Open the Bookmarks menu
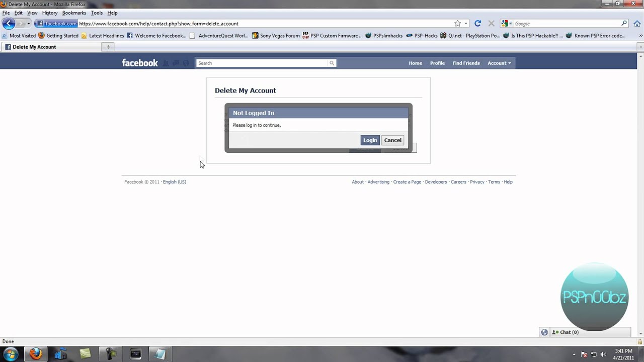644x362 pixels. [x=74, y=13]
